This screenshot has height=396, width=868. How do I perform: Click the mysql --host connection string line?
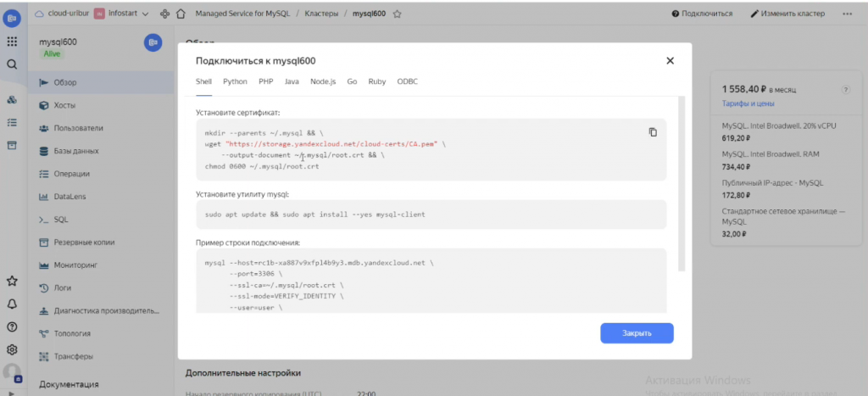pos(320,263)
